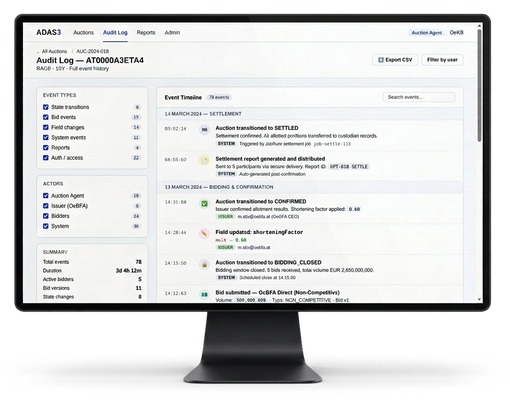This screenshot has width=510, height=408.
Task: Open the OeKB user menu
Action: (x=456, y=33)
